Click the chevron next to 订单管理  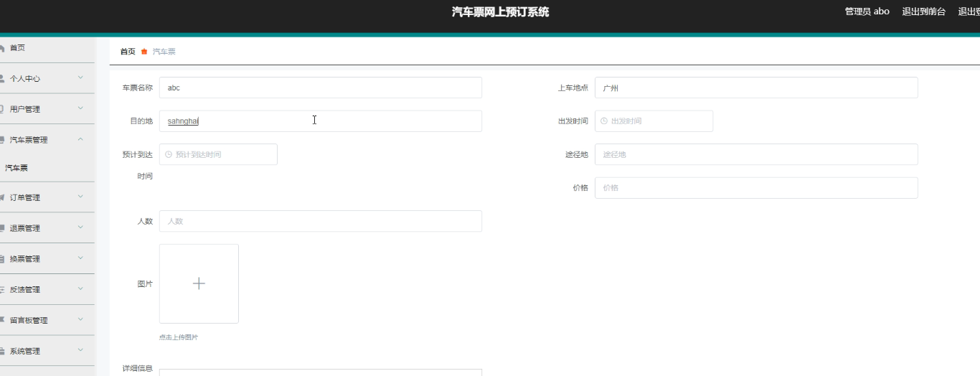click(x=80, y=197)
